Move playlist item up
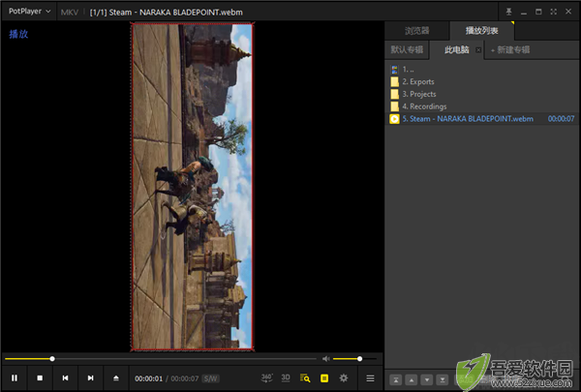This screenshot has height=392, width=581. click(x=412, y=379)
